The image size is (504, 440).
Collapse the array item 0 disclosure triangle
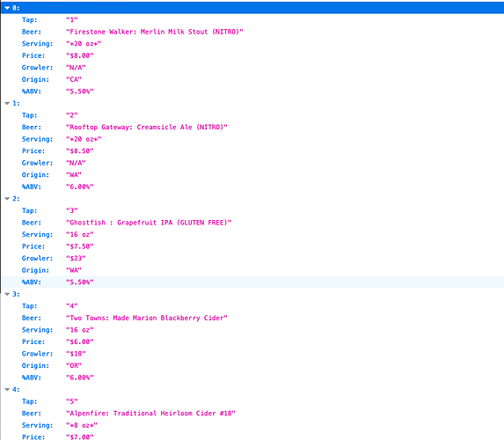[x=7, y=8]
